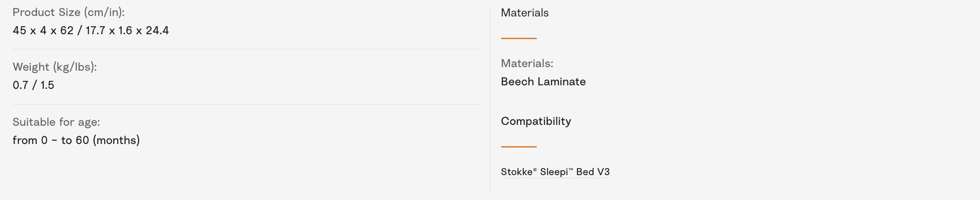Viewport: 980px width, 200px height.
Task: Click the divider line between weight and age
Action: click(246, 104)
